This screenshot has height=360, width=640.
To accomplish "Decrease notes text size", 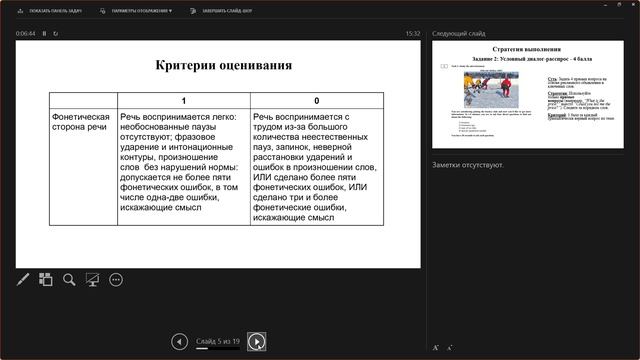I will point(449,348).
